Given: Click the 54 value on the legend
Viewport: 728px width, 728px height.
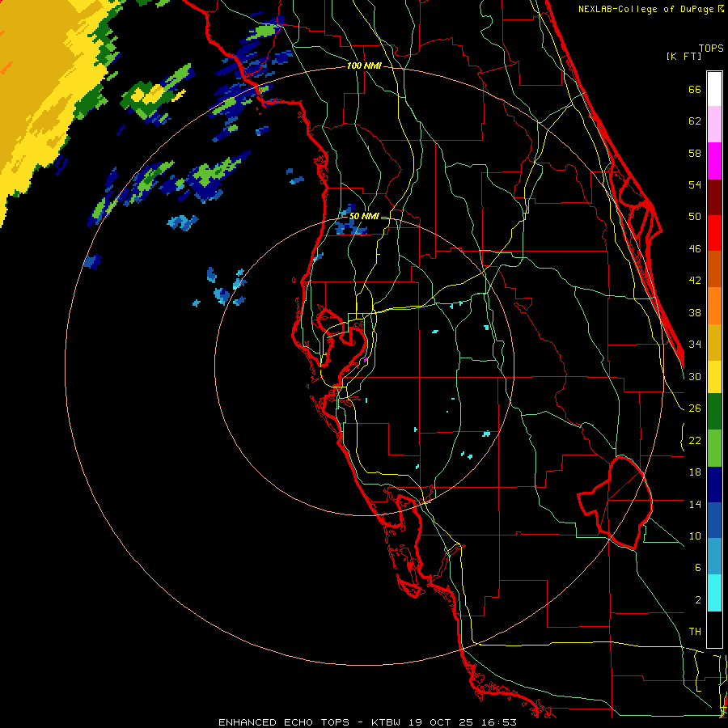Looking at the screenshot, I should (695, 184).
